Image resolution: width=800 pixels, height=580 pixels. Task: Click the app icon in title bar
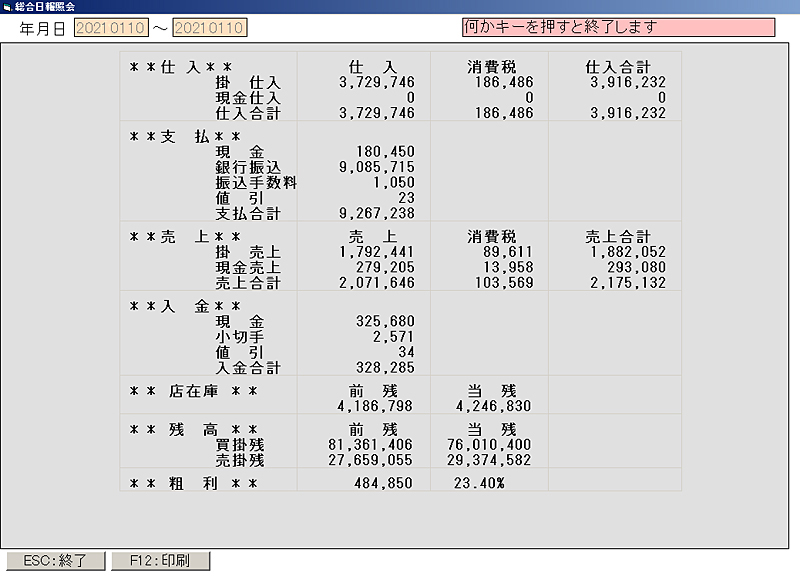point(7,6)
